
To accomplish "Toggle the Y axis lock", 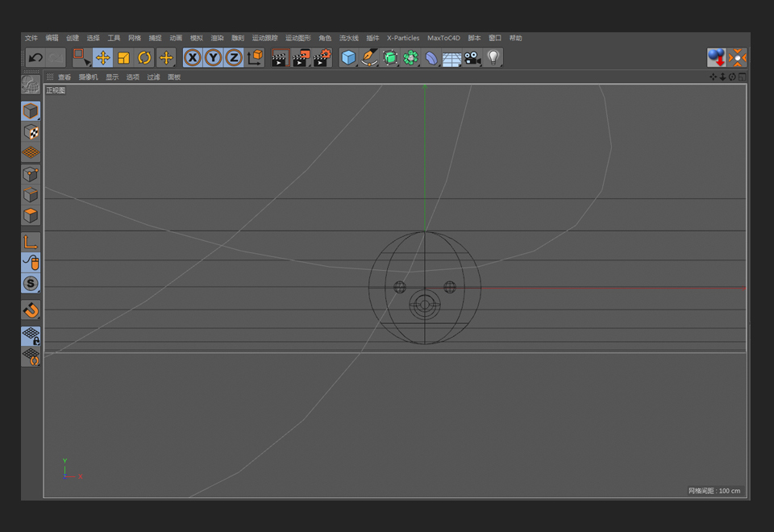I will 213,58.
